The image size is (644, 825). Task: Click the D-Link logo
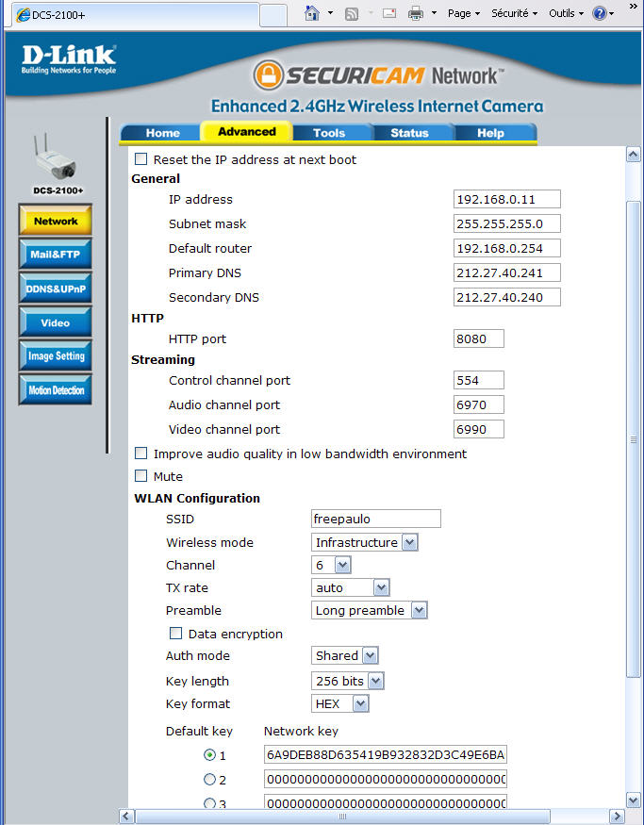click(x=69, y=58)
